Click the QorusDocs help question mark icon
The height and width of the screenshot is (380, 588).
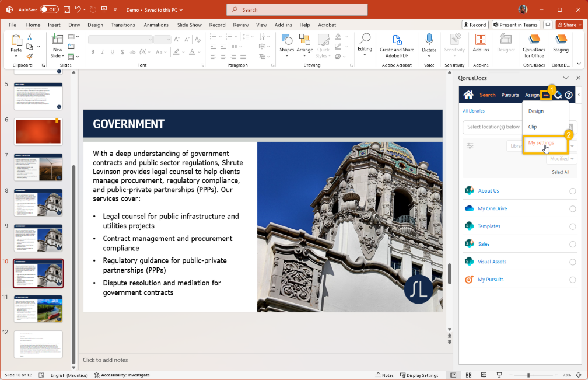click(x=569, y=95)
